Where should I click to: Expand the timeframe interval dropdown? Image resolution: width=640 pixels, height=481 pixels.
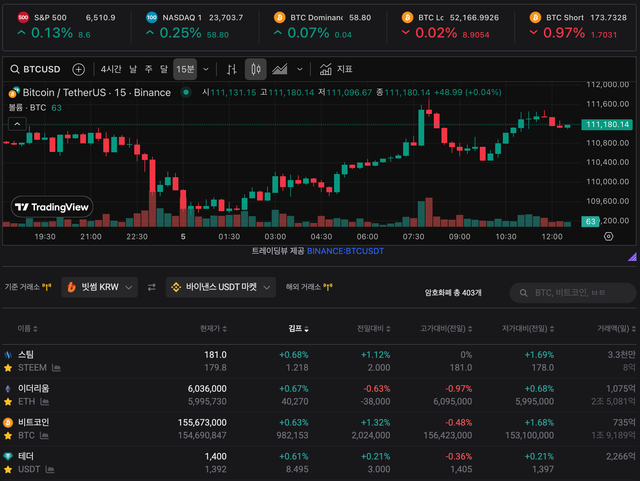[206, 69]
